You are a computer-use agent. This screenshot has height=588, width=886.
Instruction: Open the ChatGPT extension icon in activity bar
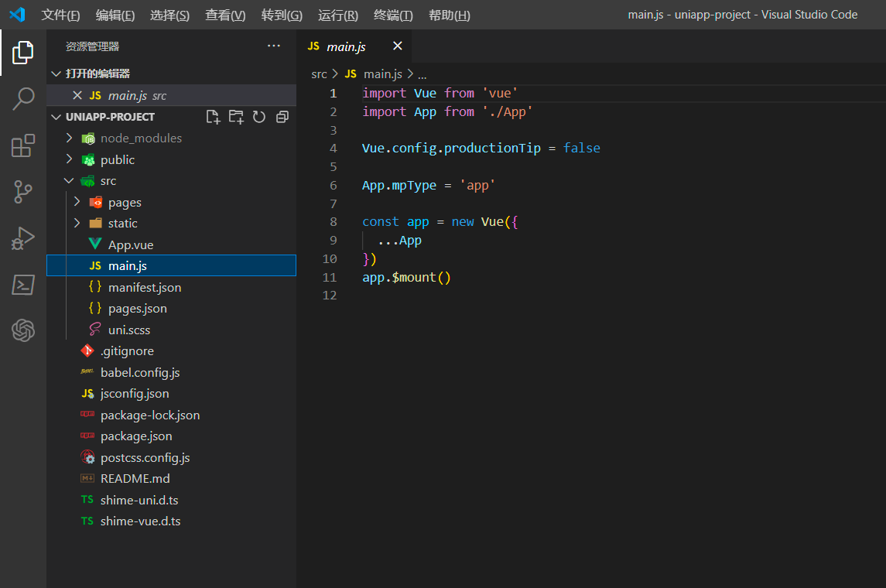pos(22,330)
